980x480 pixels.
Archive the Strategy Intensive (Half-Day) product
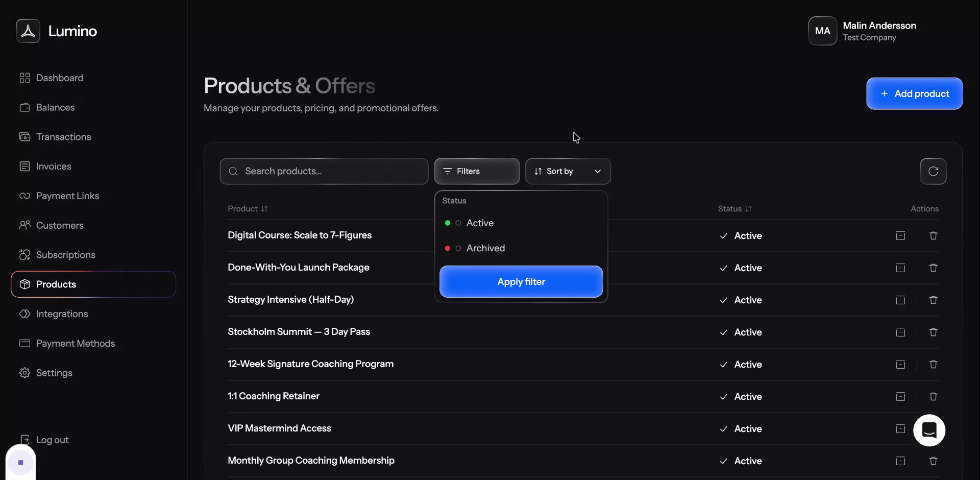900,300
